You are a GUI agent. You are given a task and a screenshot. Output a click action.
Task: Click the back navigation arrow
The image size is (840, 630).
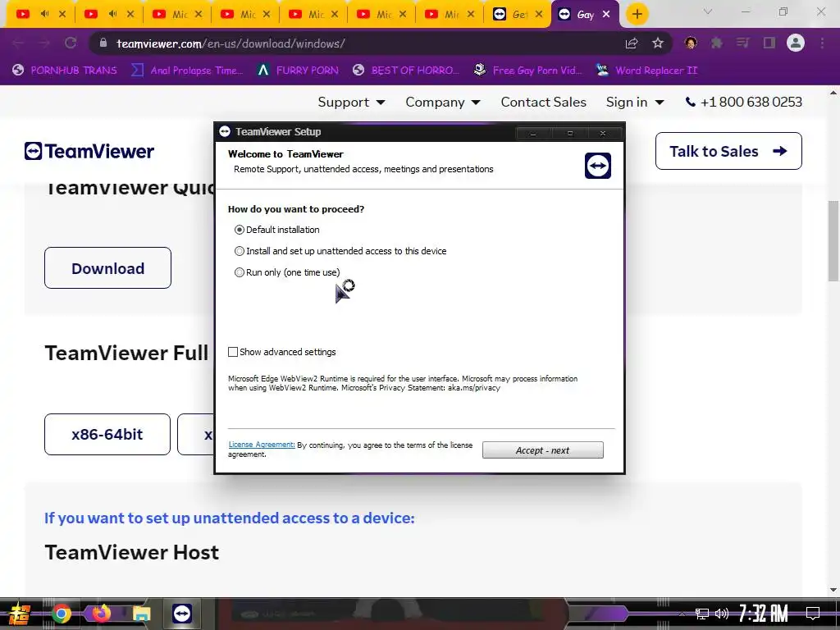18,43
